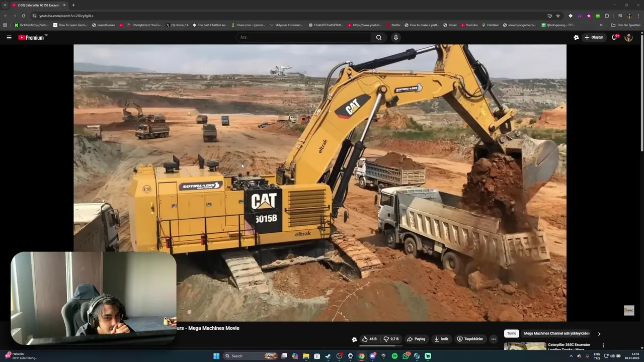Screen dimensions: 644x362
Task: Share the video via Paylaş
Action: click(416, 339)
